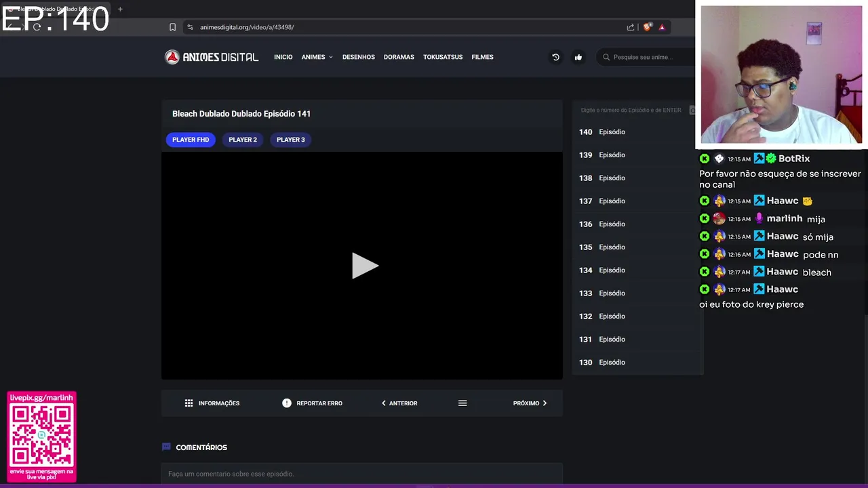This screenshot has height=488, width=868.
Task: Click the Reportar Erro button
Action: tap(312, 403)
